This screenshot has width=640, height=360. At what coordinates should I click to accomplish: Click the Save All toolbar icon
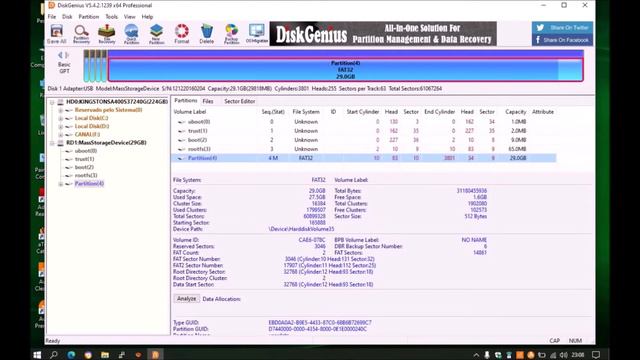[x=56, y=34]
